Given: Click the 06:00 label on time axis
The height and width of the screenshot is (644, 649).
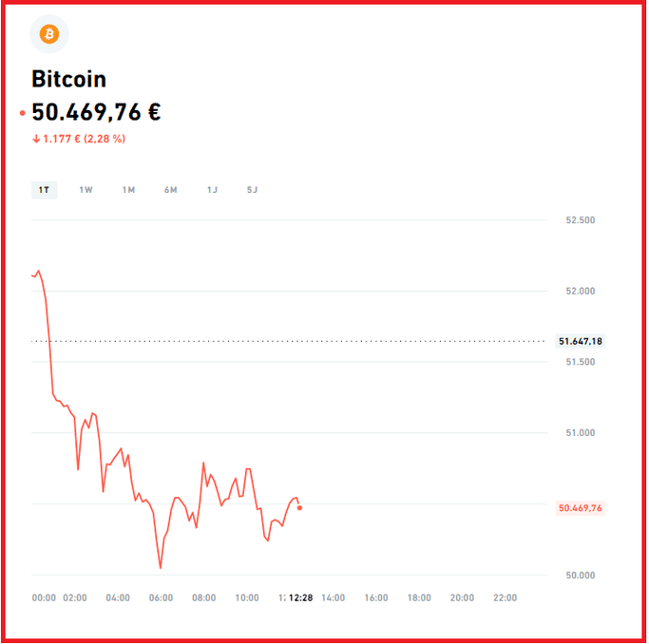Looking at the screenshot, I should [162, 597].
